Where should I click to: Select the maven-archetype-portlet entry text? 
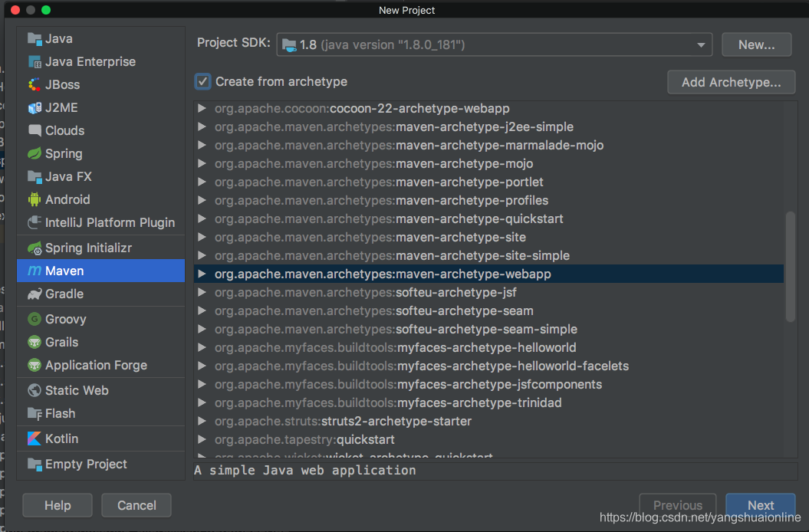379,182
